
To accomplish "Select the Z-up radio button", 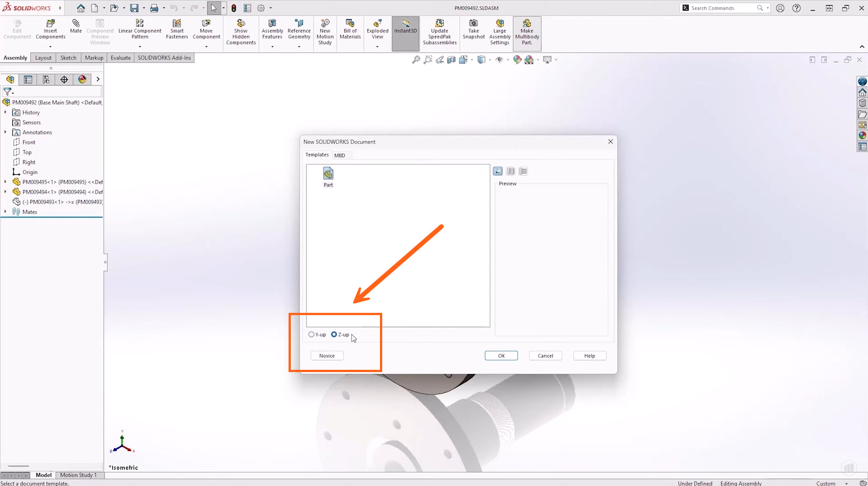I will click(334, 335).
